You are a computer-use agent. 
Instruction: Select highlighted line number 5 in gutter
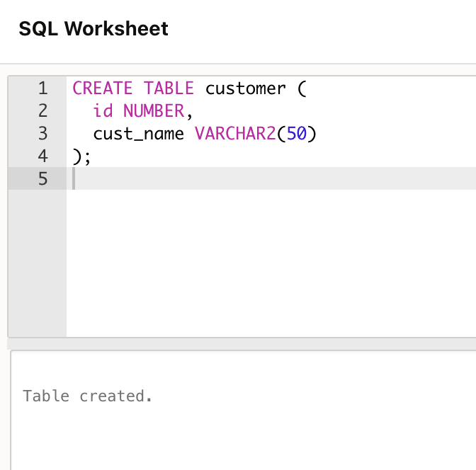click(x=42, y=179)
